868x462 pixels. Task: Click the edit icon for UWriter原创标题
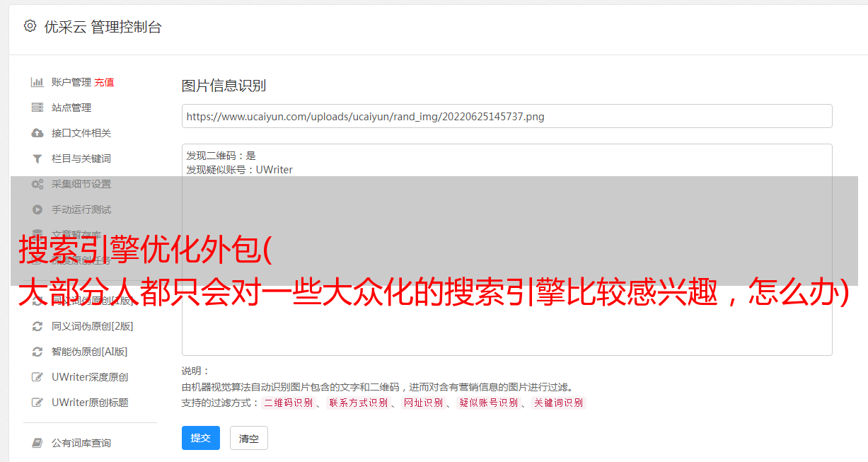37,403
